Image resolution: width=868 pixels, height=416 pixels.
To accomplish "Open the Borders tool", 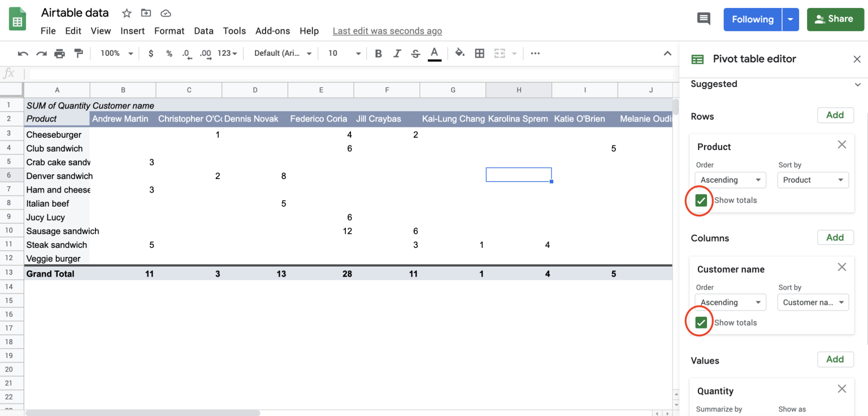I will tap(479, 53).
